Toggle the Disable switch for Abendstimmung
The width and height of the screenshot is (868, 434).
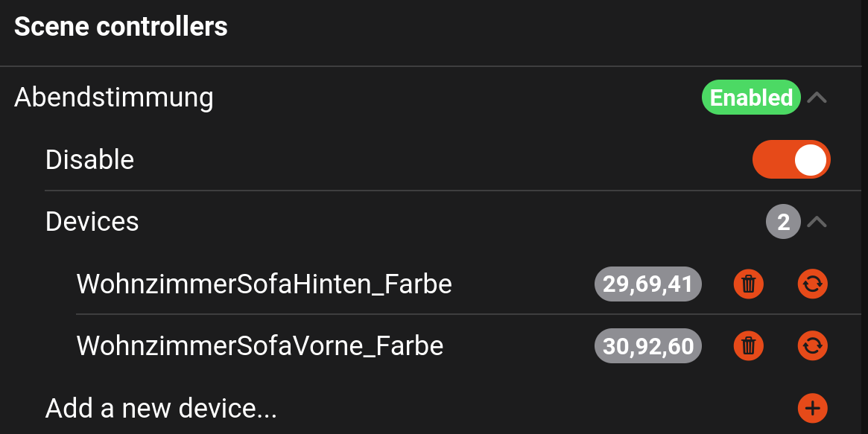[x=791, y=159]
